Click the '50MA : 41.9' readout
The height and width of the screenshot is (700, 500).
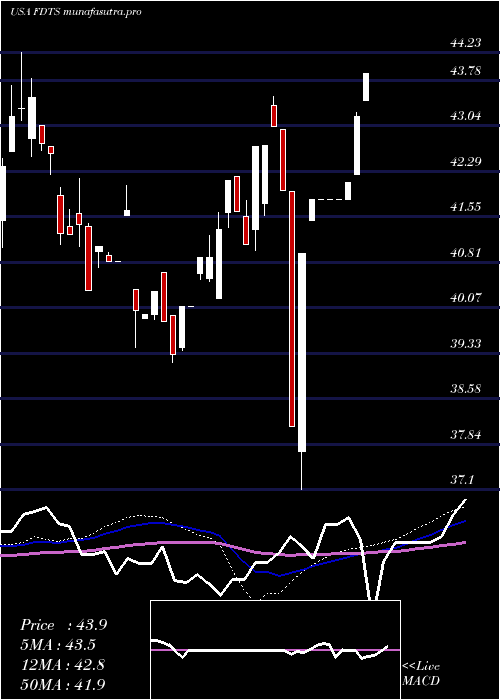pos(62,684)
